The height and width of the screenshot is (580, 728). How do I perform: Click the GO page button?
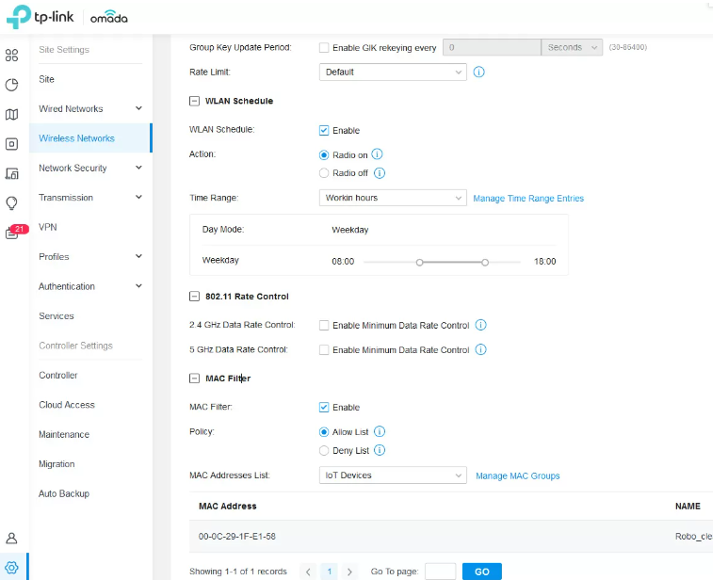pyautogui.click(x=481, y=572)
